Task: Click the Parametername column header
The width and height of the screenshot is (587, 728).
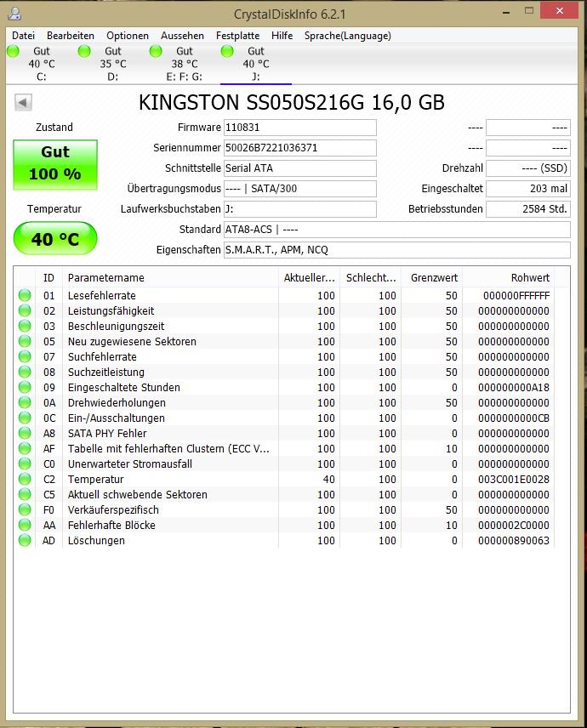Action: [170, 277]
